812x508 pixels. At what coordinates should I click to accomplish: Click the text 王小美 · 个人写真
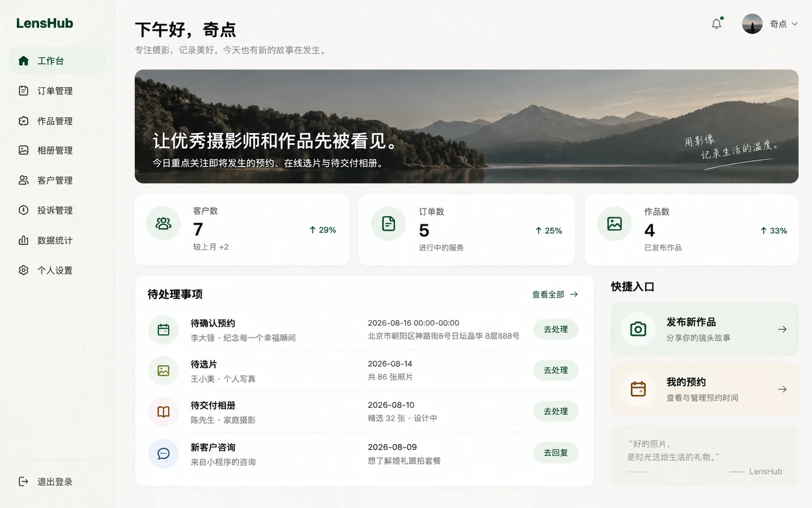(223, 379)
